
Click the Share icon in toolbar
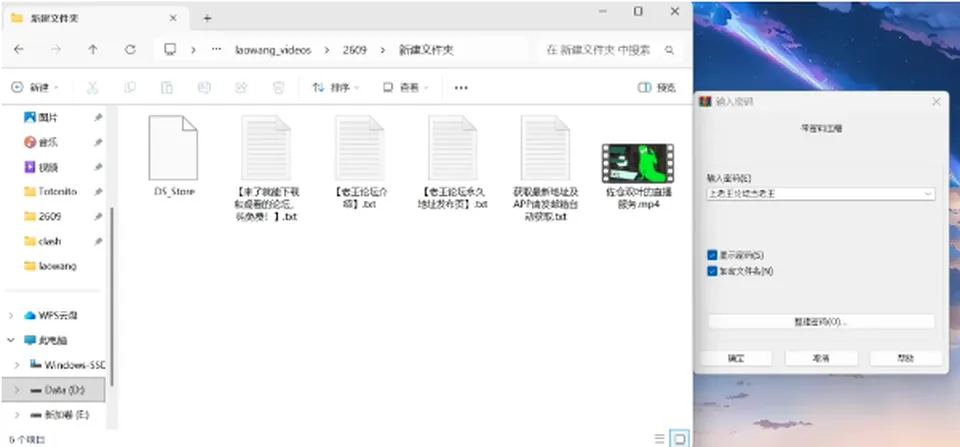[241, 88]
